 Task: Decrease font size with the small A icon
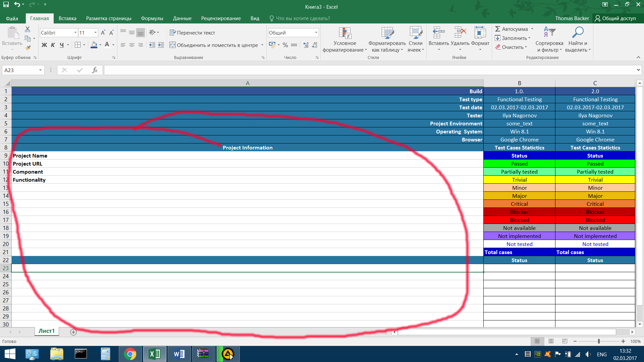pyautogui.click(x=111, y=33)
